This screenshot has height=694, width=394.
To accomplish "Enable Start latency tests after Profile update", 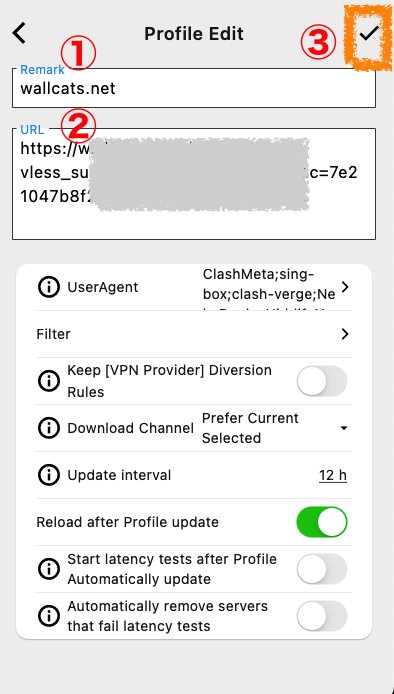I will pyautogui.click(x=322, y=569).
